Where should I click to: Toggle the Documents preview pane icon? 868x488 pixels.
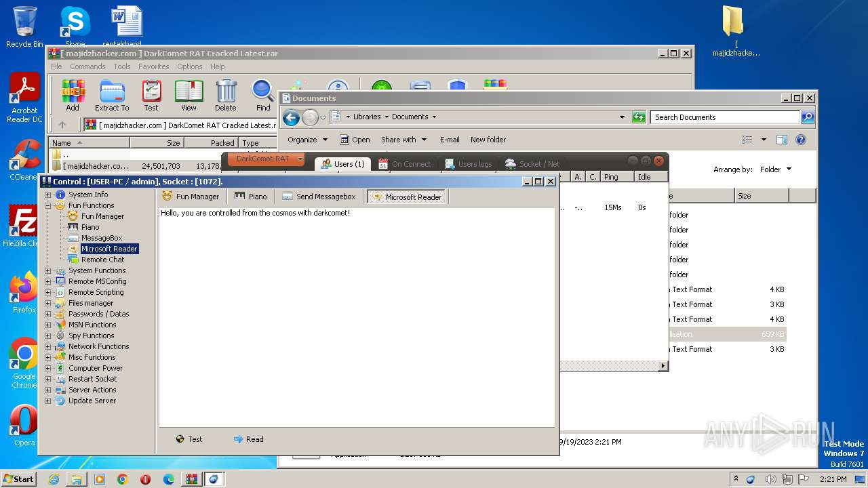click(x=782, y=140)
